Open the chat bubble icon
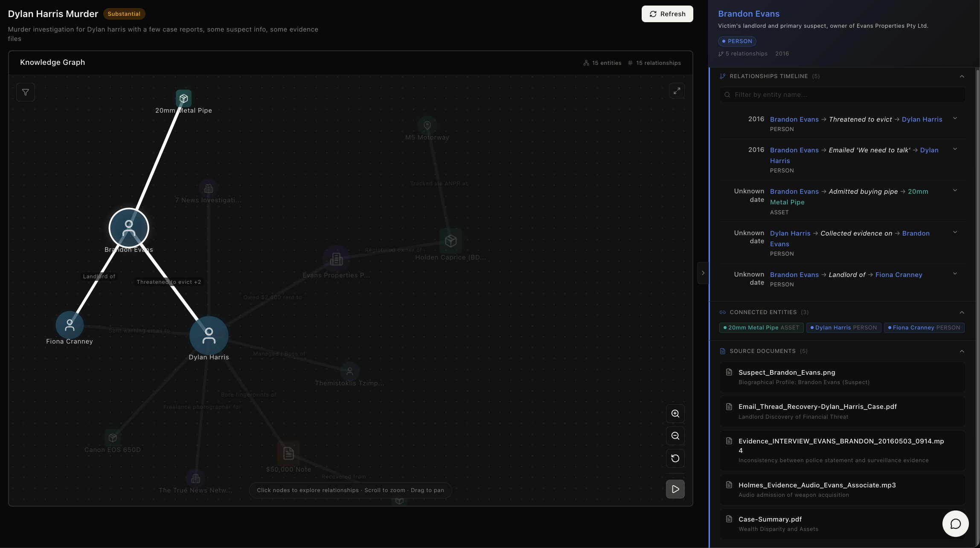Viewport: 980px width, 548px height. tap(955, 524)
